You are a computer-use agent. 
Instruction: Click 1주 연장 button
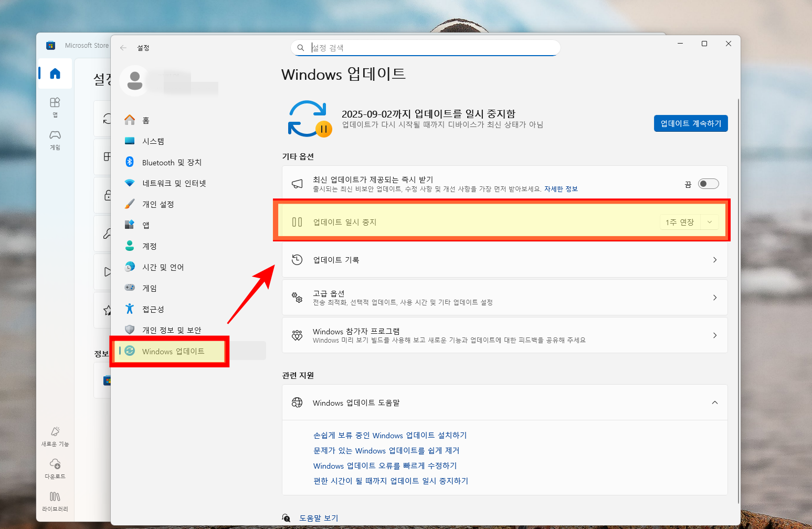point(680,223)
